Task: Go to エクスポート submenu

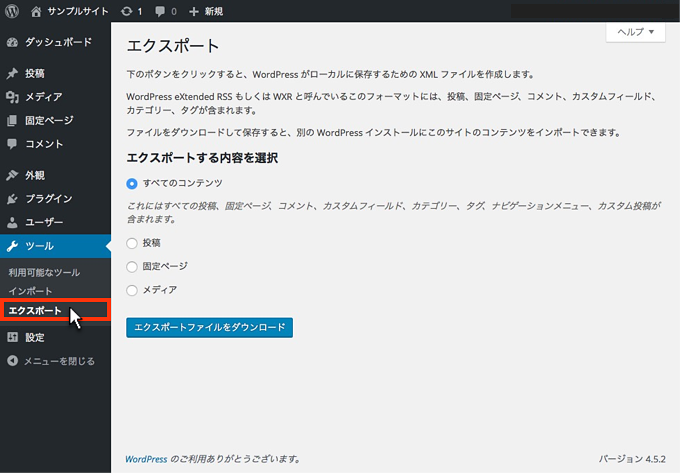Action: coord(35,310)
